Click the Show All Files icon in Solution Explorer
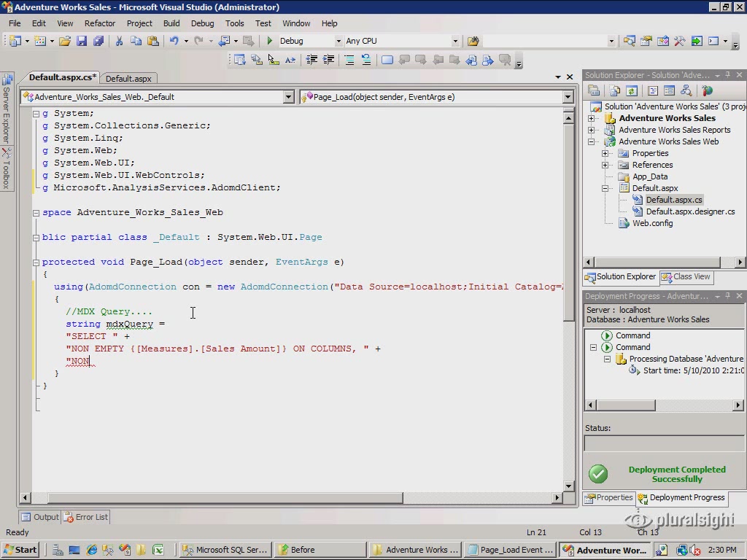This screenshot has height=560, width=747. pos(615,90)
